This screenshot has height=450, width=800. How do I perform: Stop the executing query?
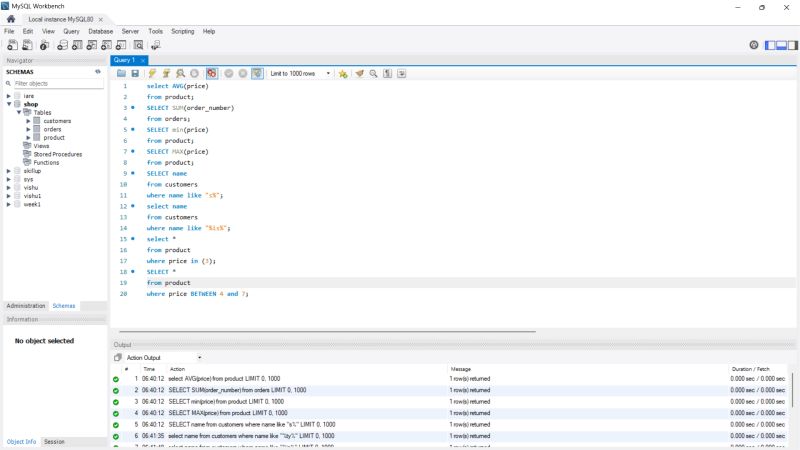coord(194,73)
